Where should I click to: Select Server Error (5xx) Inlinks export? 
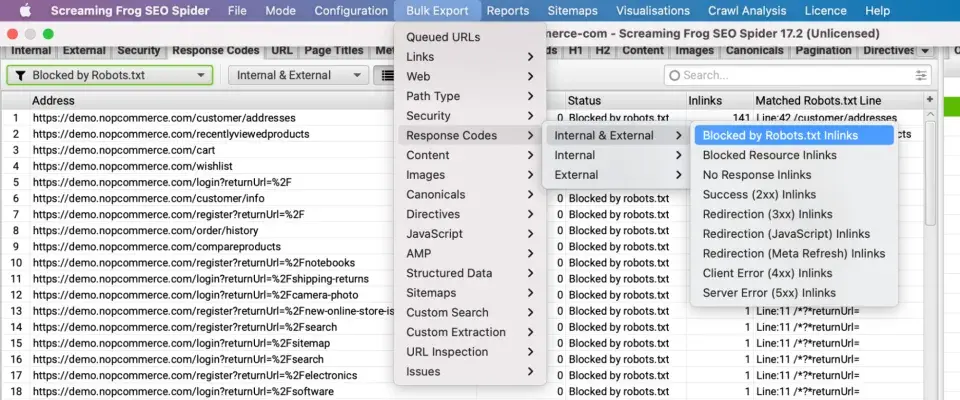tap(794, 292)
